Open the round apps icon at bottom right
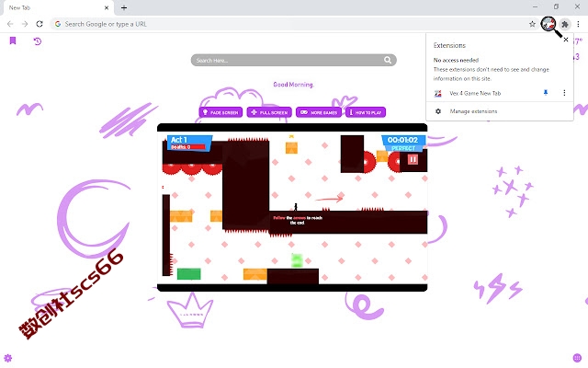This screenshot has height=368, width=588. point(577,358)
